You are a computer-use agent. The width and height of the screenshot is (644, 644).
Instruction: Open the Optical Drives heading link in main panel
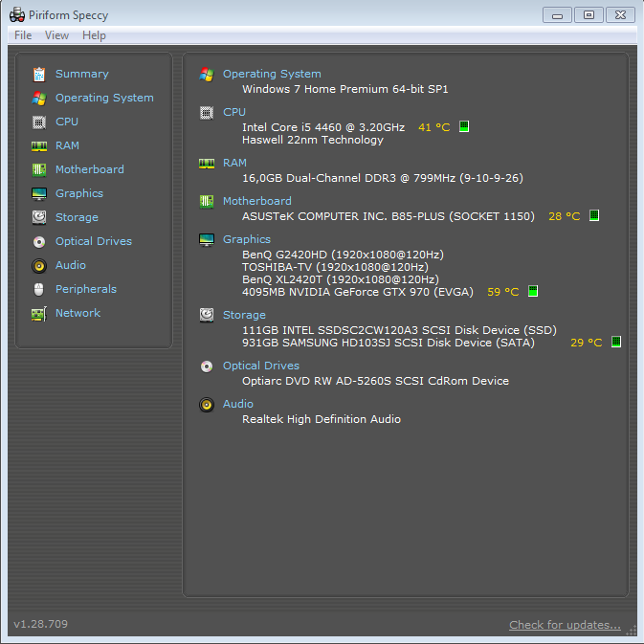261,366
